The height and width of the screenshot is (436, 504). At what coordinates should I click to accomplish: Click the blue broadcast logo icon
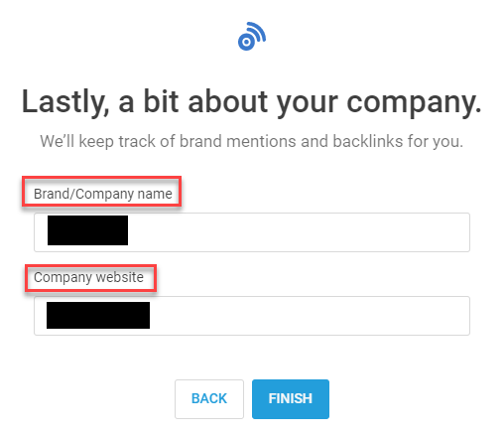[x=252, y=36]
